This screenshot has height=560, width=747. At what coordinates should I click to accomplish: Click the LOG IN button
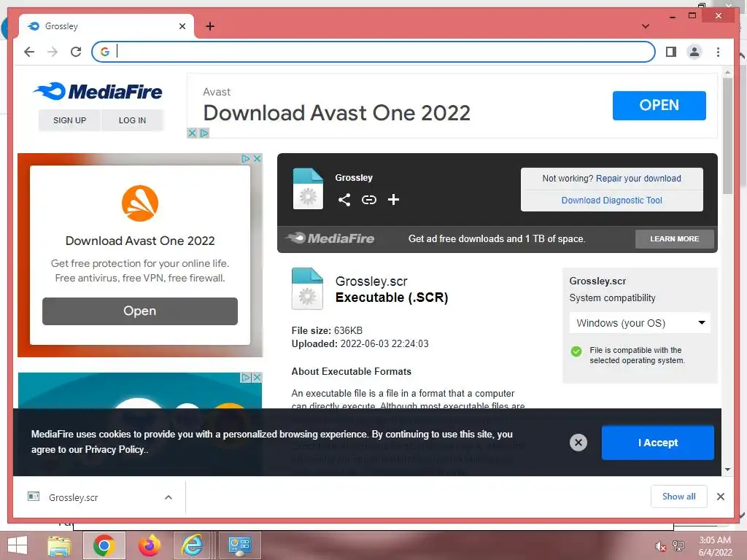(x=133, y=120)
